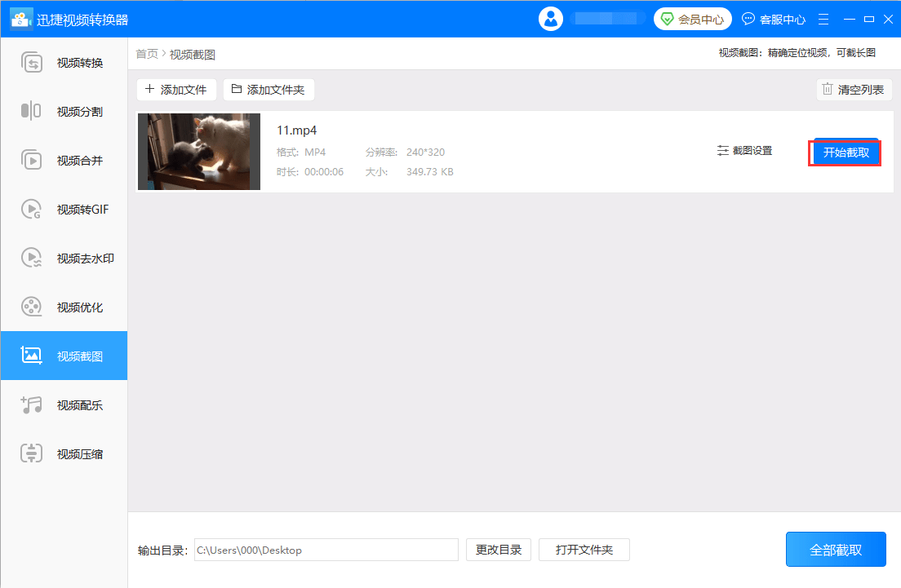Open the video merge tool icon

(x=31, y=161)
